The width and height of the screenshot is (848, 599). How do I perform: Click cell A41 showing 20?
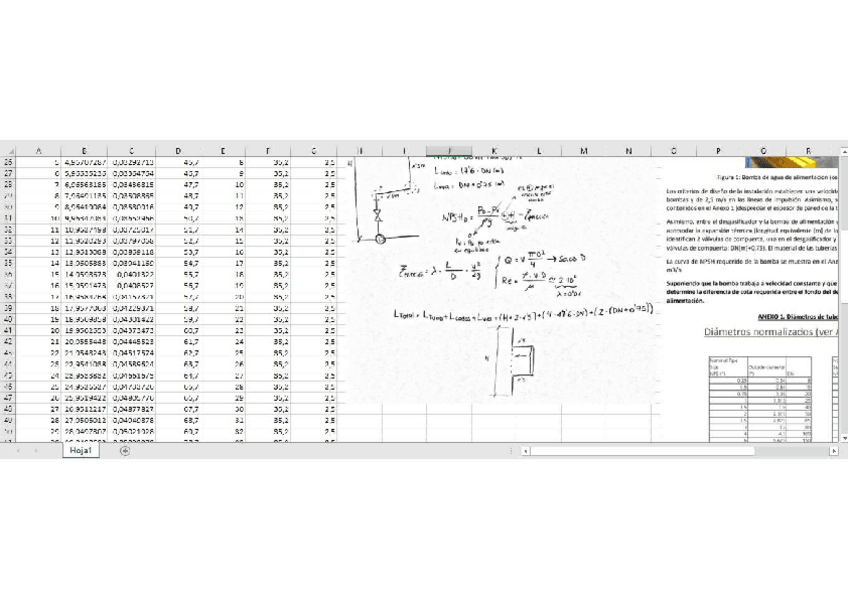click(x=38, y=331)
